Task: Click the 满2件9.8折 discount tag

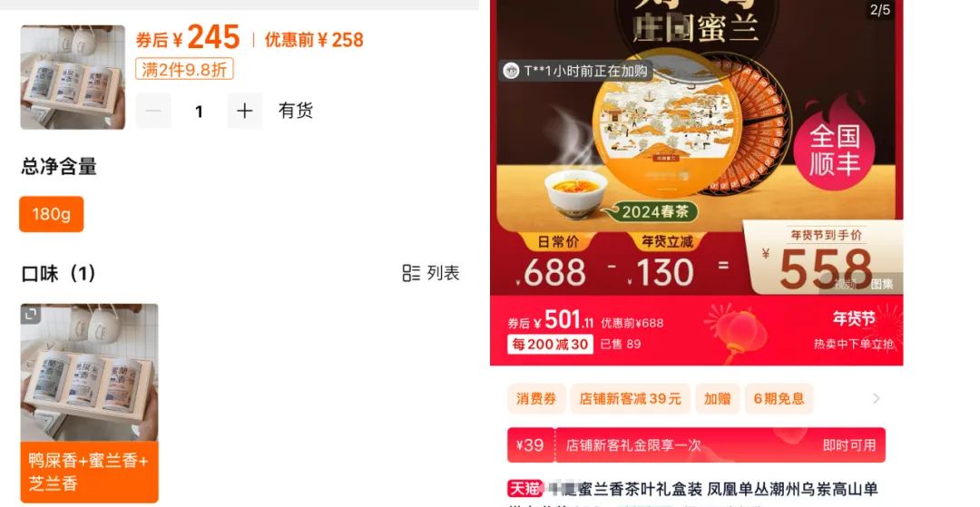Action: click(x=184, y=69)
